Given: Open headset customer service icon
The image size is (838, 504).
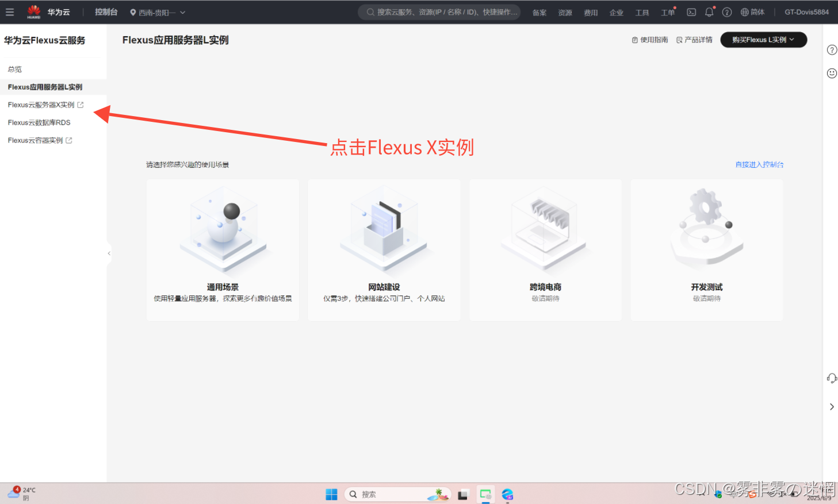Looking at the screenshot, I should coord(832,378).
